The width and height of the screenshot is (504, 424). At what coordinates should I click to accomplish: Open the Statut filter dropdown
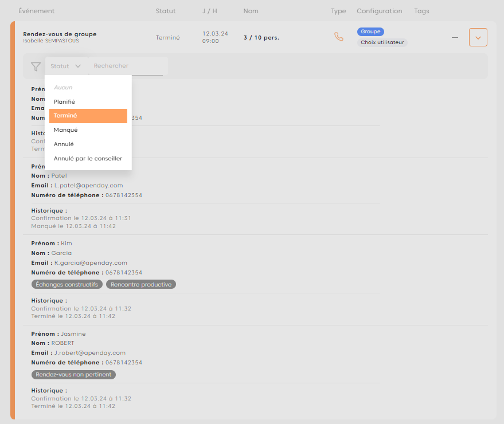(x=66, y=66)
